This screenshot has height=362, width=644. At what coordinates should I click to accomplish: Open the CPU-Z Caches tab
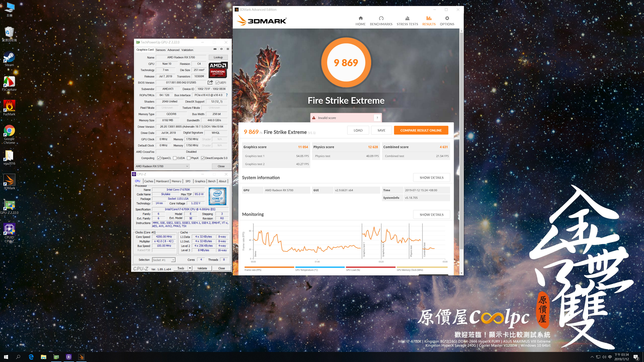coord(148,181)
